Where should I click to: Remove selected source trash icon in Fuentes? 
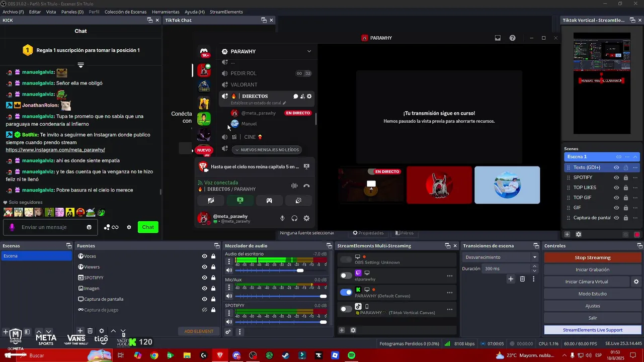[90, 331]
